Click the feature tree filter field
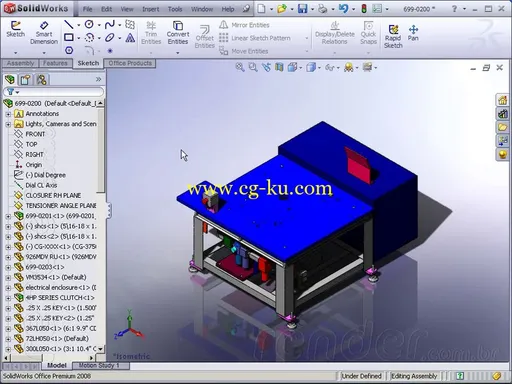 click(53, 92)
